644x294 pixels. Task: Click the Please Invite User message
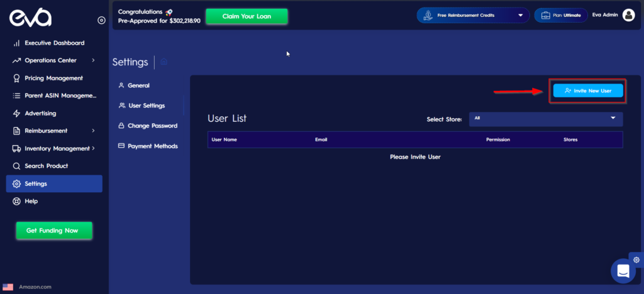point(415,156)
